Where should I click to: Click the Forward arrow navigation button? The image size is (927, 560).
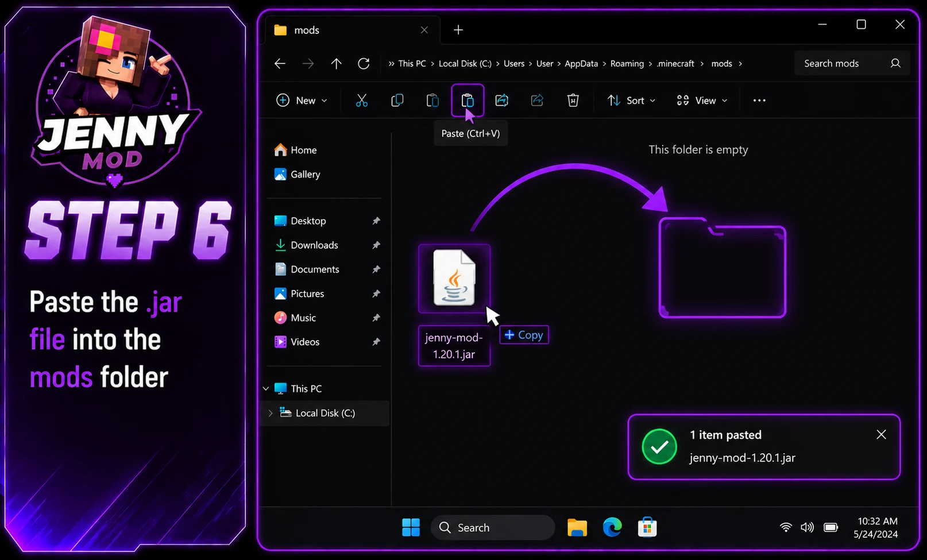point(308,64)
